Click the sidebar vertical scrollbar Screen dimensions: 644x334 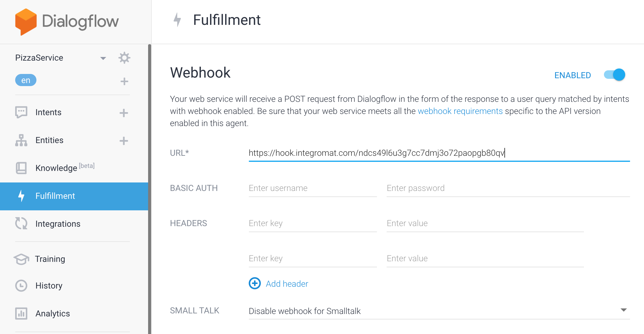click(x=150, y=188)
